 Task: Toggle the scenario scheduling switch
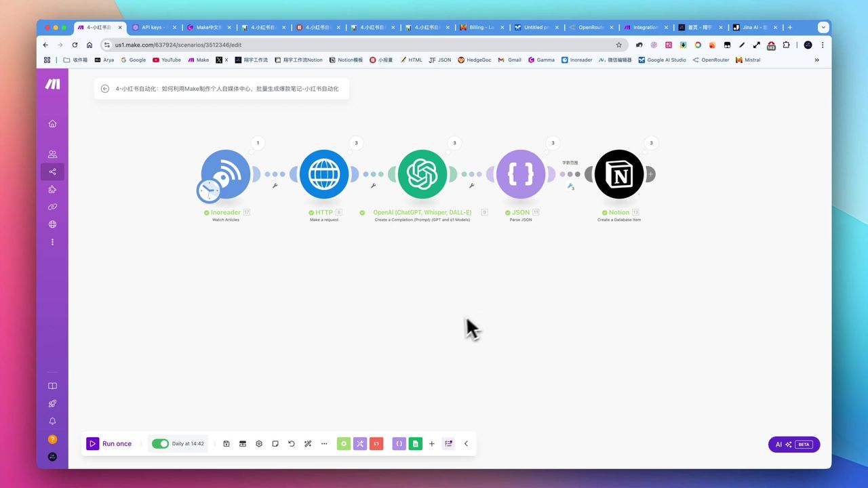point(160,444)
